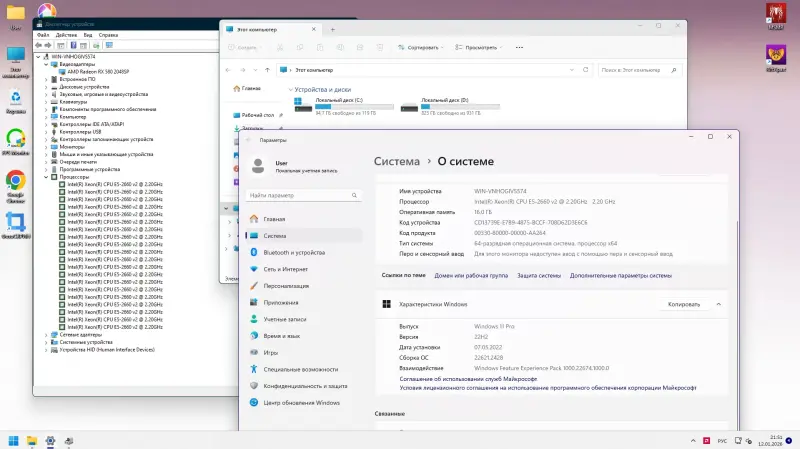The image size is (800, 449).
Task: Click the Google Chrome desktop icon
Action: [16, 183]
